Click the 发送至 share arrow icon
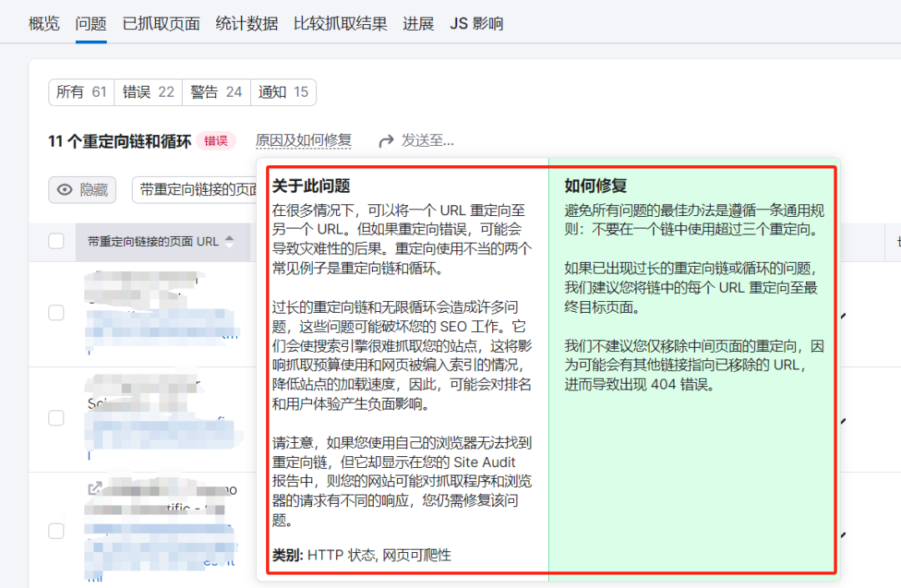The image size is (901, 588). tap(386, 141)
